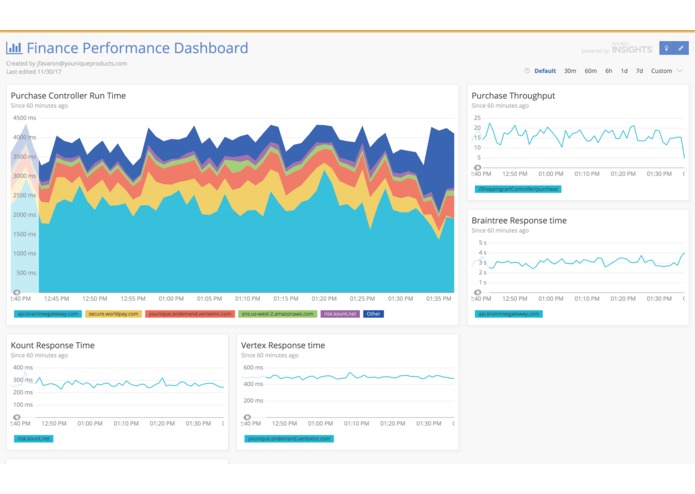The height and width of the screenshot is (494, 695).
Task: Click the 5 s label on Braintree chart
Action: [482, 243]
